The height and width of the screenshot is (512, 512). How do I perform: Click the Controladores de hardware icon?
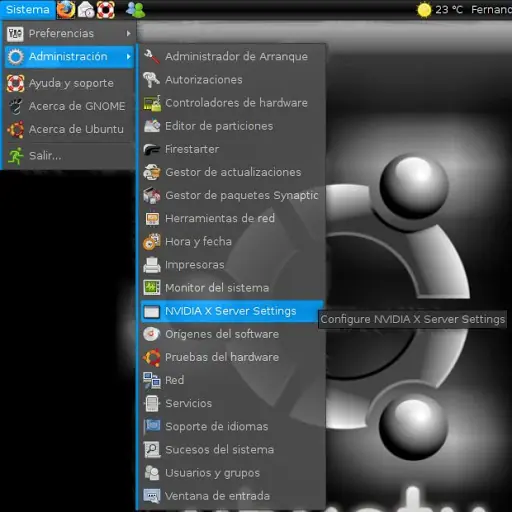[x=152, y=103]
